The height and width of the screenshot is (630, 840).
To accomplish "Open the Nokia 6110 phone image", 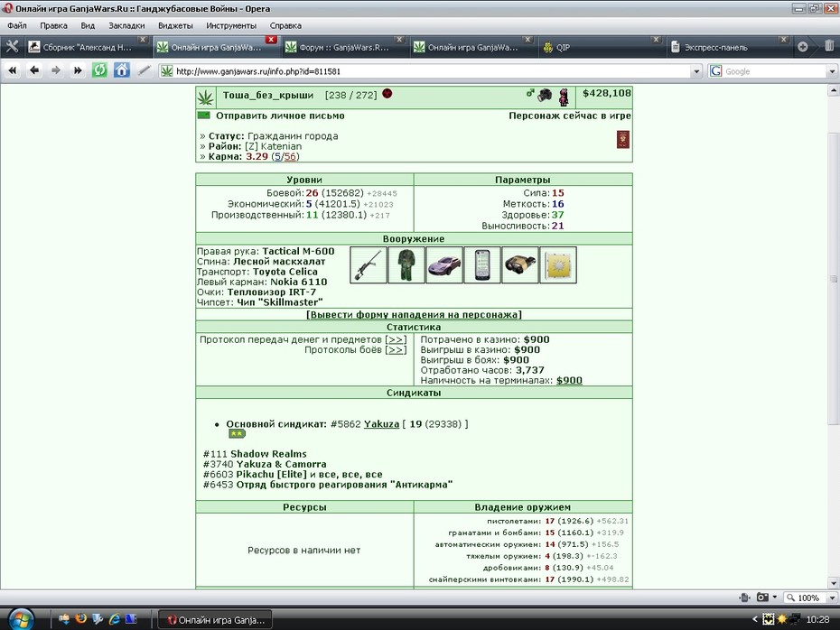I will coord(482,265).
